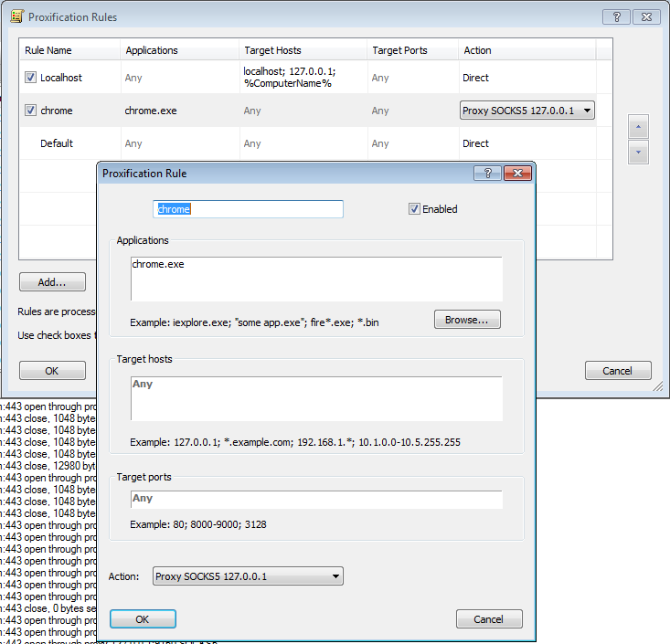Click the Add... button
The height and width of the screenshot is (644, 670).
point(52,282)
